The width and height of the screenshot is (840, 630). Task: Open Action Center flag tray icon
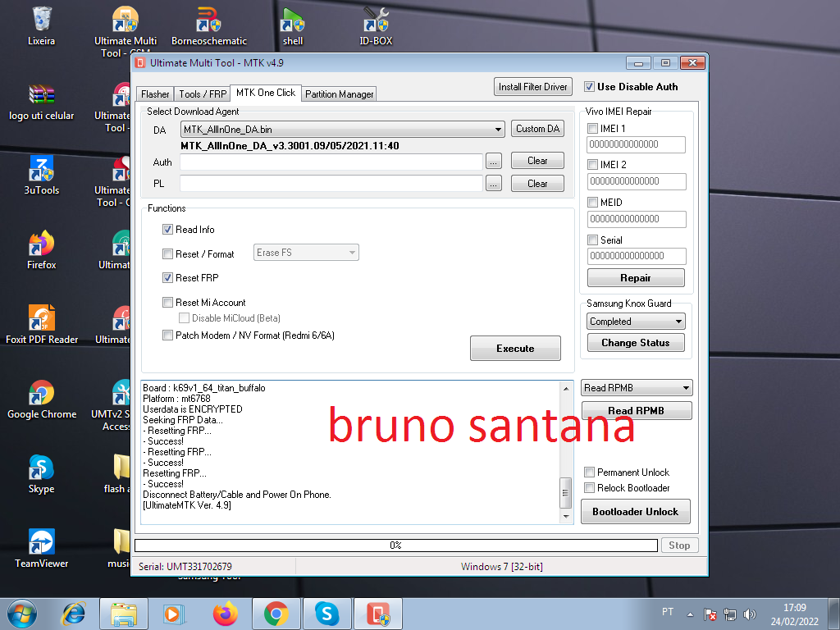pos(710,614)
